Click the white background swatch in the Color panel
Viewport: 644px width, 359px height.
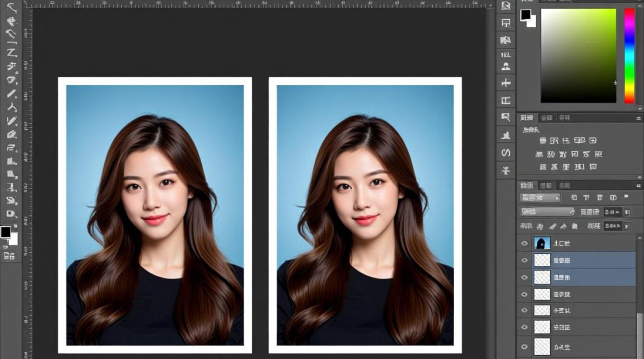[532, 22]
